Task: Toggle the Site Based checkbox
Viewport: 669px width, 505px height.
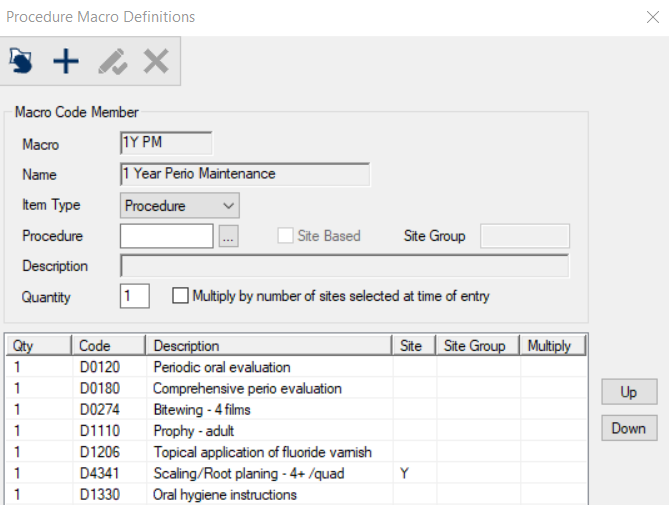Action: [285, 235]
